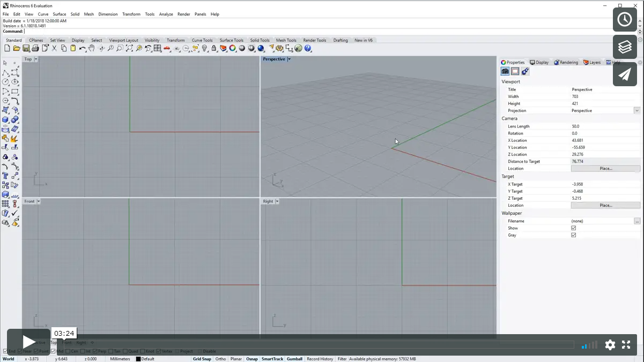Toggle the End osnap checkbox

(6, 351)
